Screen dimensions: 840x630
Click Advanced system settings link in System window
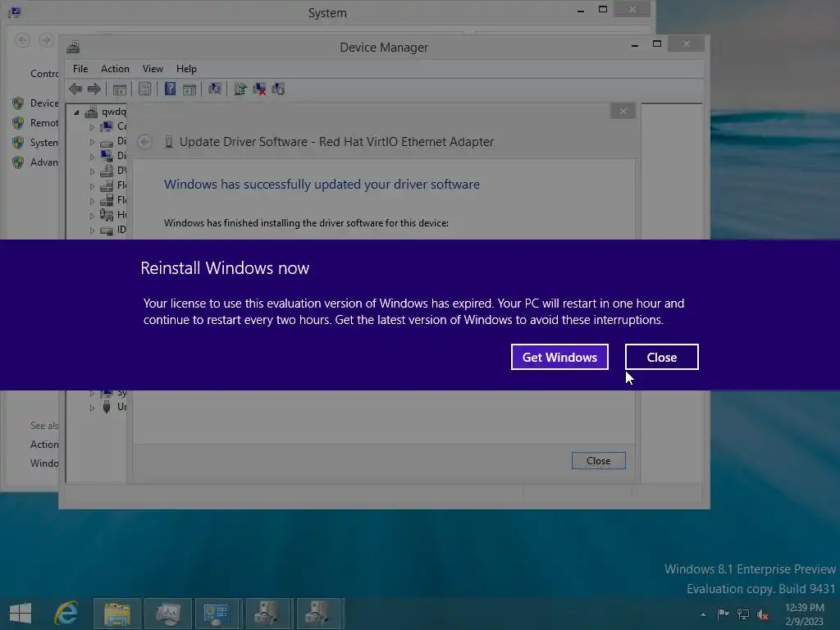tap(44, 162)
